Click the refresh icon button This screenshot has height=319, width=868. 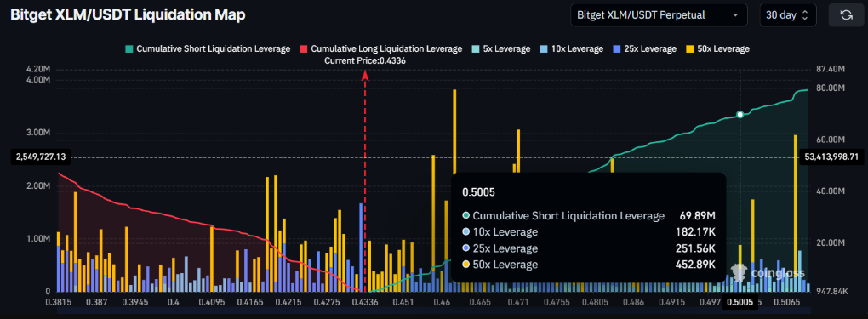pyautogui.click(x=846, y=15)
